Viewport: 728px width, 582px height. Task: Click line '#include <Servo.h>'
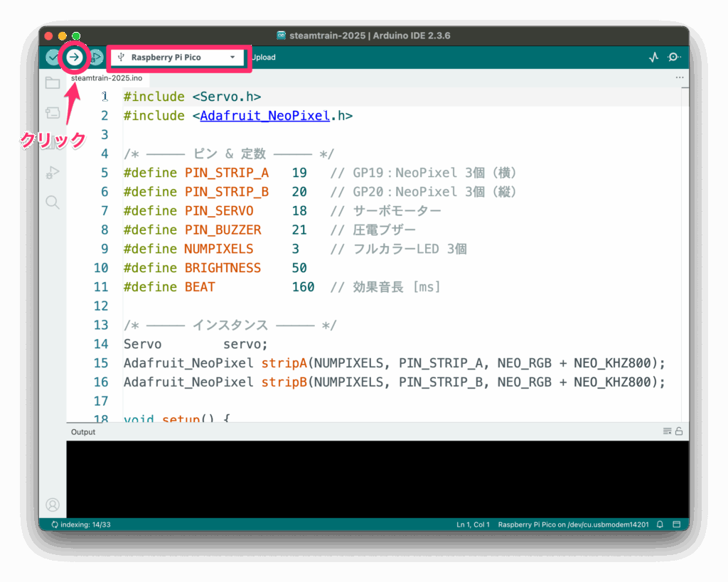(192, 97)
